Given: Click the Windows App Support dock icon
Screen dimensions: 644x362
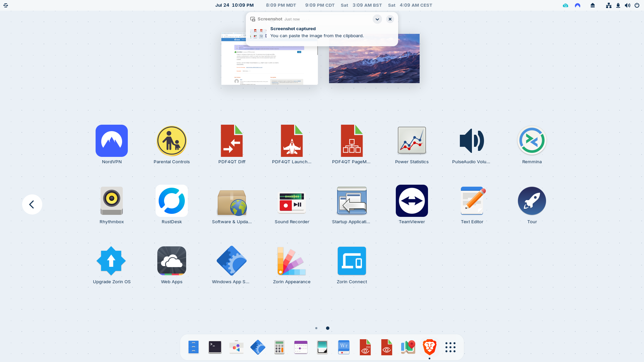Looking at the screenshot, I should coord(258,347).
